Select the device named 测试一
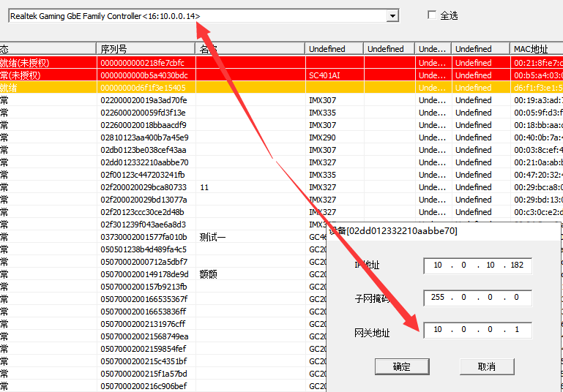563x392 pixels. (x=213, y=237)
